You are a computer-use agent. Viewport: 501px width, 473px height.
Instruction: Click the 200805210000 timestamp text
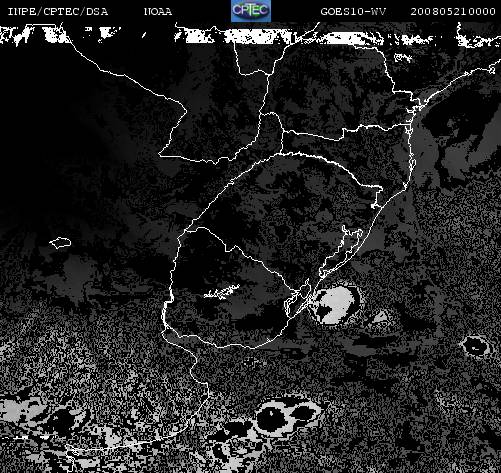(x=453, y=12)
